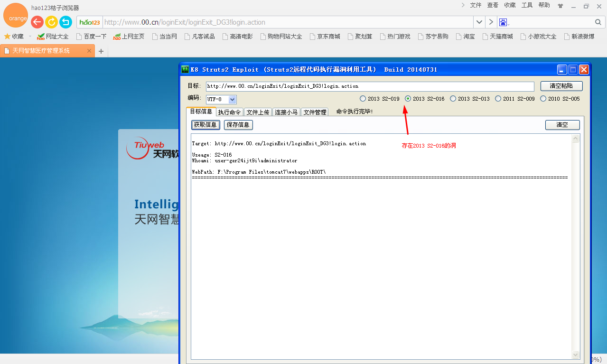Open the 淘宝 bookmark
Viewport: 607px width, 364px height.
point(465,37)
